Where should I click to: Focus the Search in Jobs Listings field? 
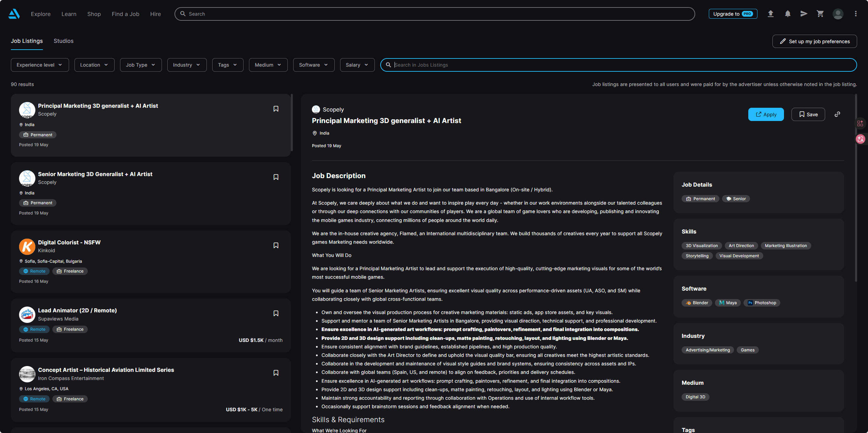pyautogui.click(x=618, y=65)
